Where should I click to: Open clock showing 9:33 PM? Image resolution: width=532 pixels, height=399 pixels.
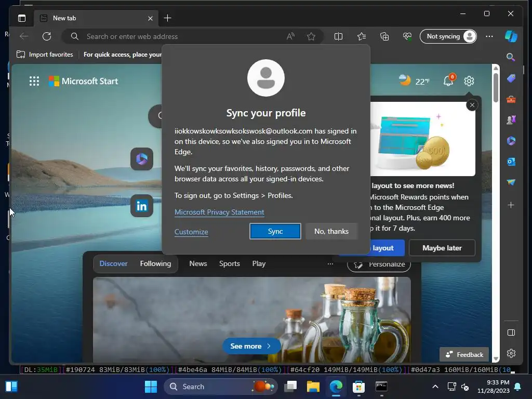click(x=494, y=387)
